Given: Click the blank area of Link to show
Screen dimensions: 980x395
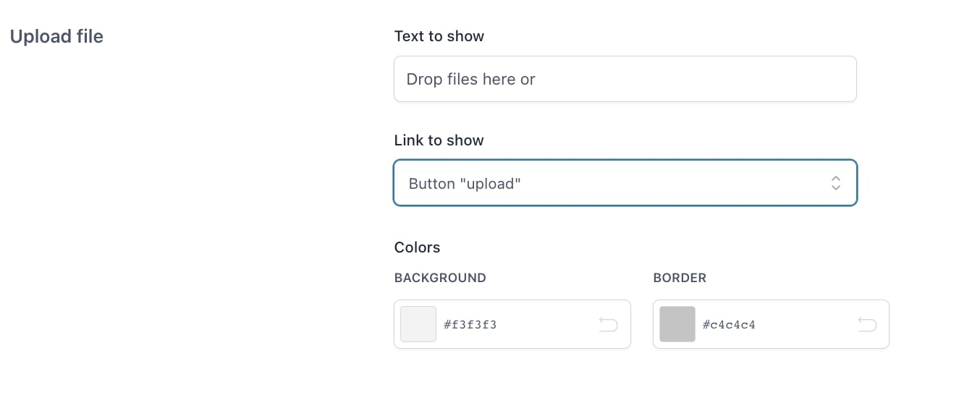Looking at the screenshot, I should click(x=673, y=183).
